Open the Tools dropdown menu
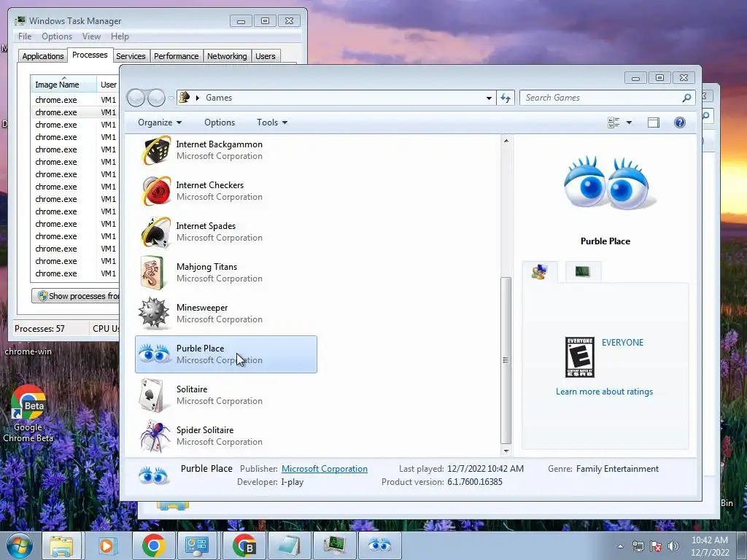This screenshot has height=560, width=747. click(272, 122)
